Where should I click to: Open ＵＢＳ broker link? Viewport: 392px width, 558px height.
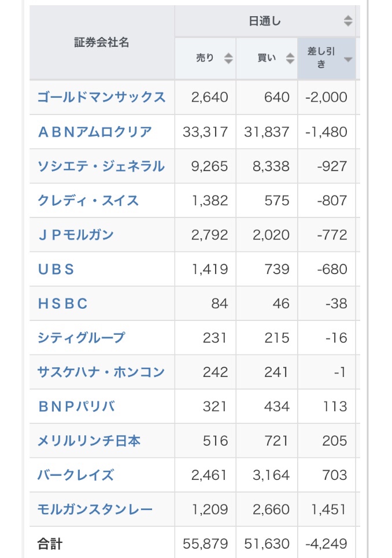[x=56, y=269]
